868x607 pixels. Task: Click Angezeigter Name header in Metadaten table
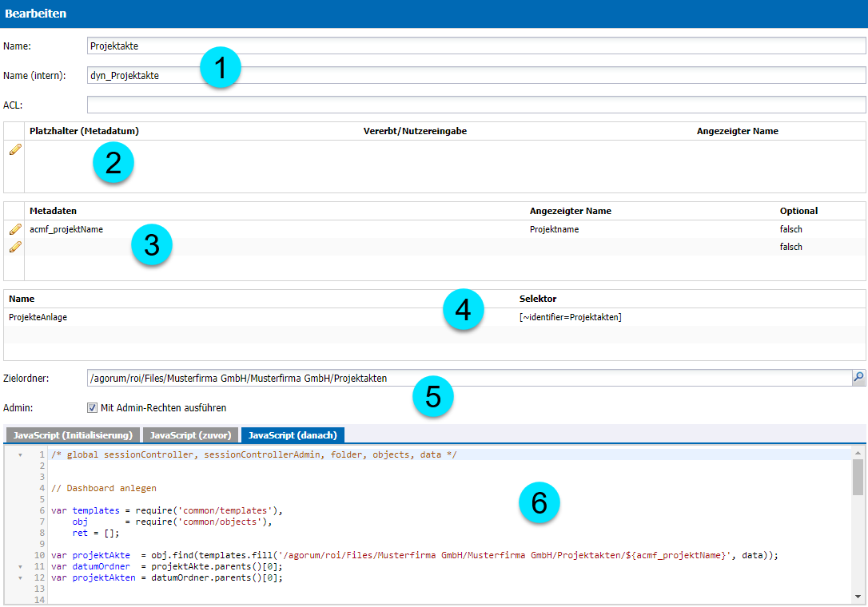pos(570,211)
